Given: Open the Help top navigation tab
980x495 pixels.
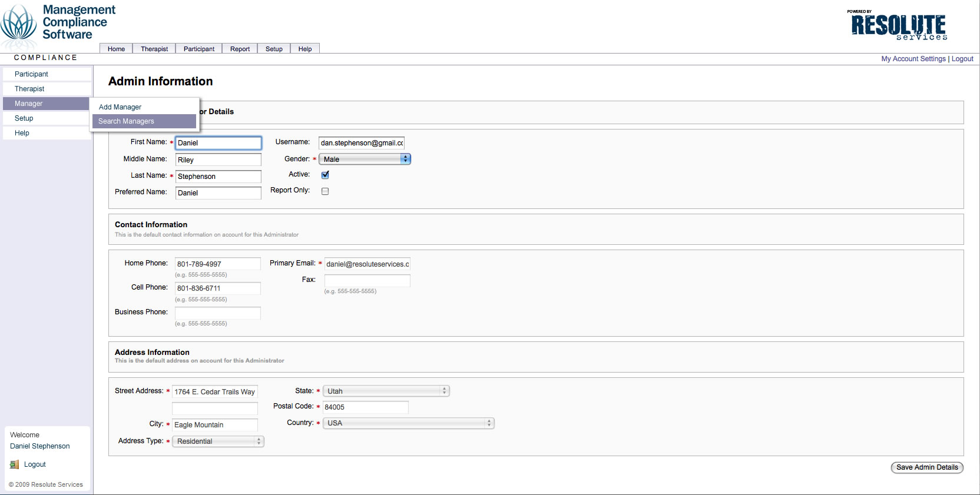Looking at the screenshot, I should coord(305,49).
